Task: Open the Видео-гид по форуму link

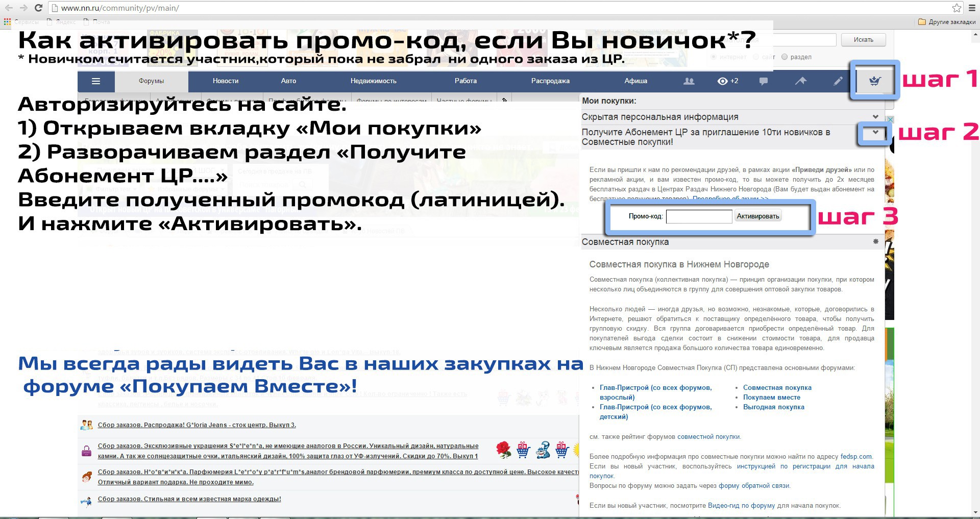Action: pos(742,506)
